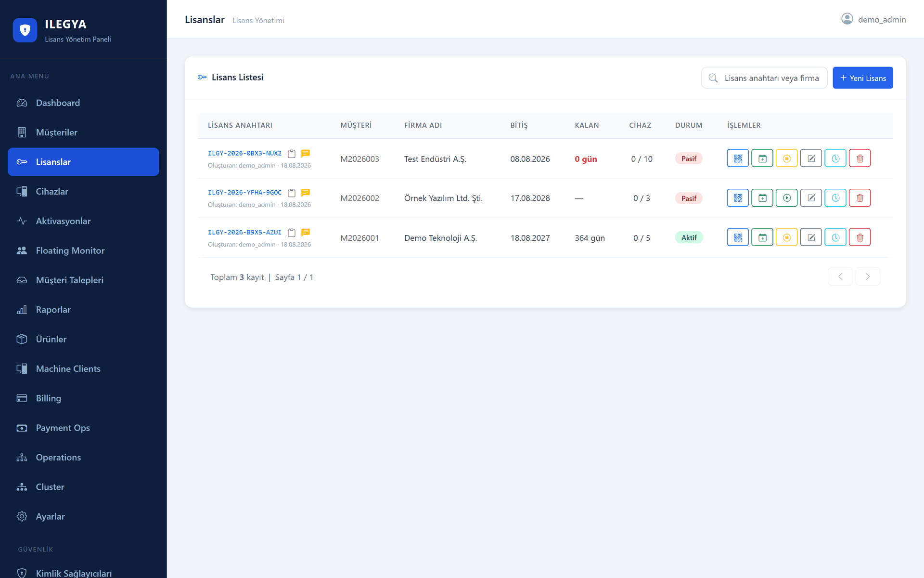Viewport: 924px width, 578px height.
Task: Click customer code M2026002
Action: pos(359,198)
